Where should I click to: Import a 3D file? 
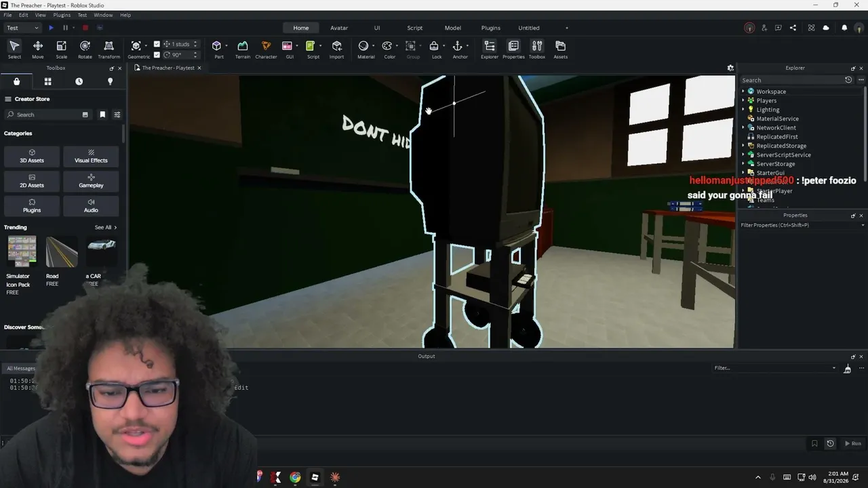coord(336,49)
